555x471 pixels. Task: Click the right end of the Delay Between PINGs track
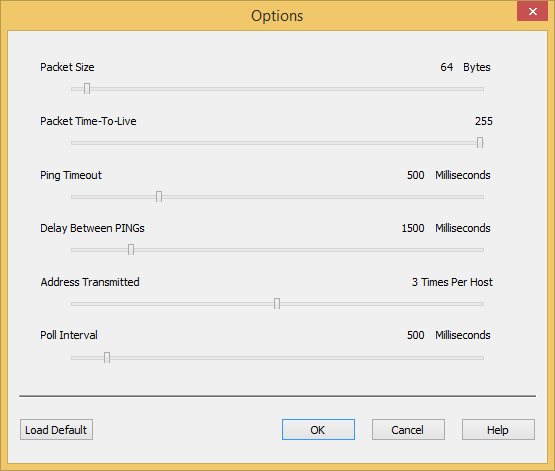(481, 250)
